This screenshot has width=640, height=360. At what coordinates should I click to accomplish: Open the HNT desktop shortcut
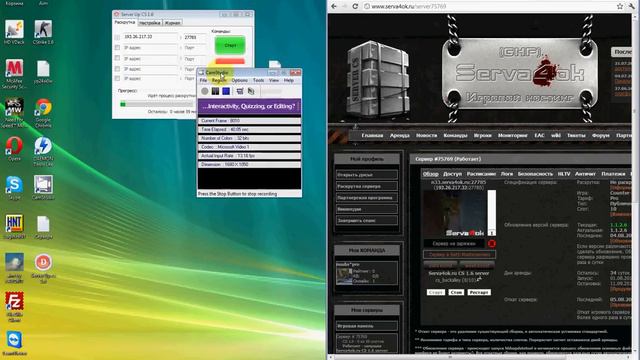14,227
